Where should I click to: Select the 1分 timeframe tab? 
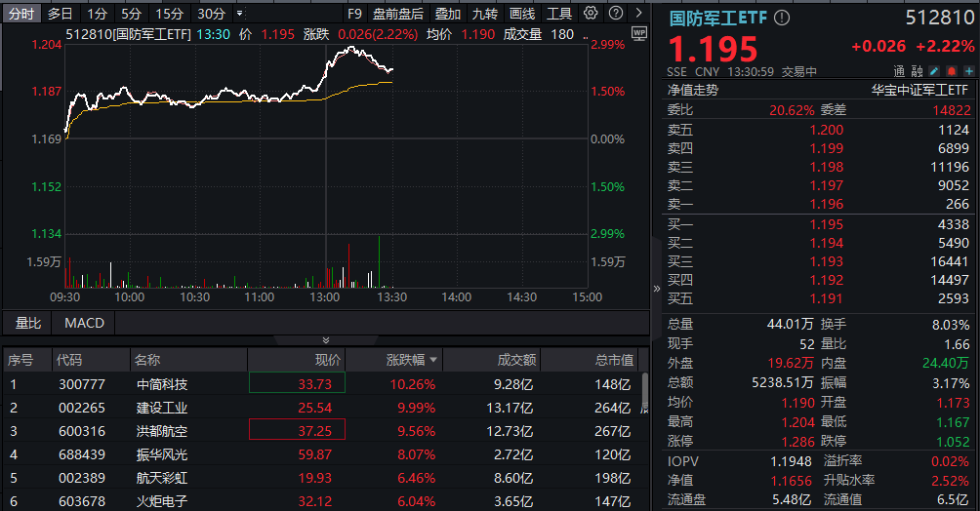(x=97, y=13)
